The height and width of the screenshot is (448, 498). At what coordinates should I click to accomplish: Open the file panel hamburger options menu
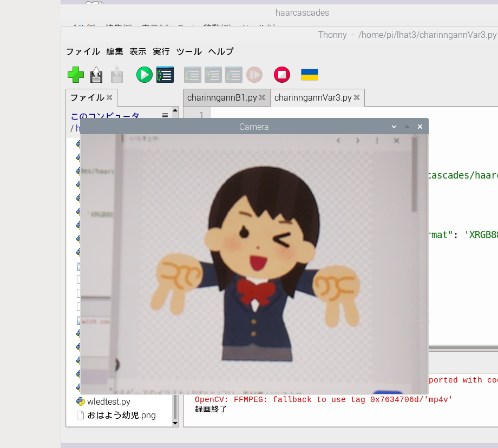tap(165, 115)
